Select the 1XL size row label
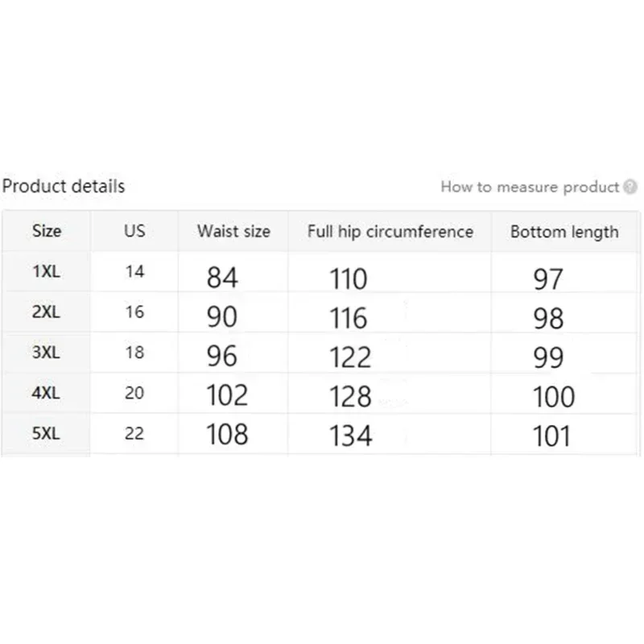Viewport: 644px width, 644px height. [x=46, y=272]
